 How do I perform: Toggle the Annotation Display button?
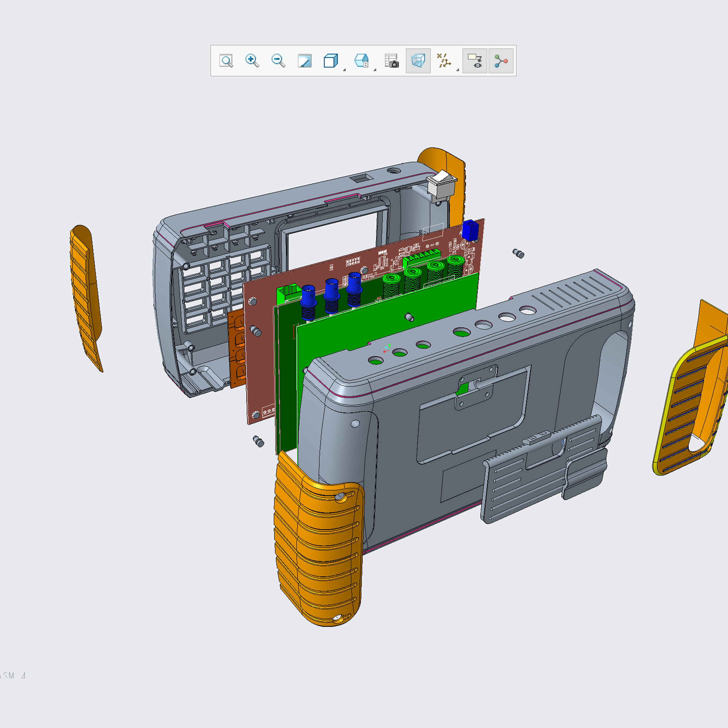[x=475, y=61]
